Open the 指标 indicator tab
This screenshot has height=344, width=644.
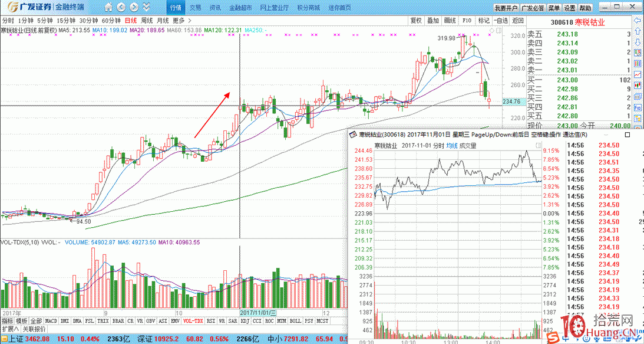tap(8, 321)
